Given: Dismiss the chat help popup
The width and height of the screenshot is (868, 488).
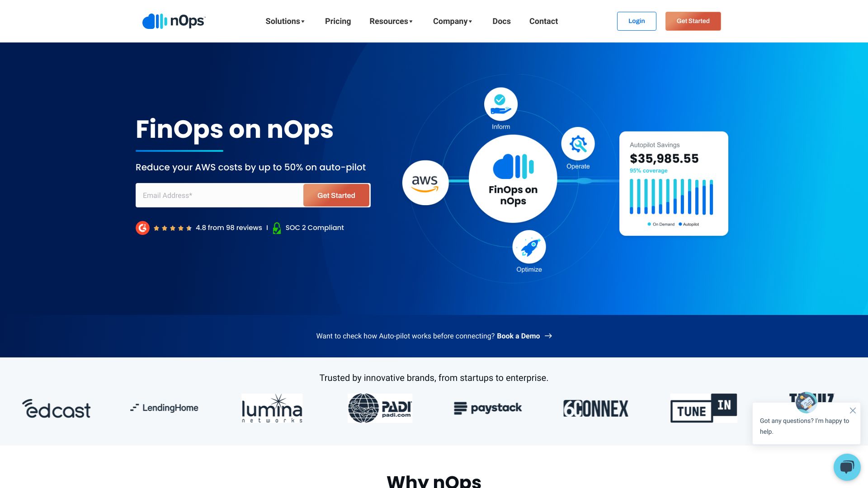Looking at the screenshot, I should 853,410.
